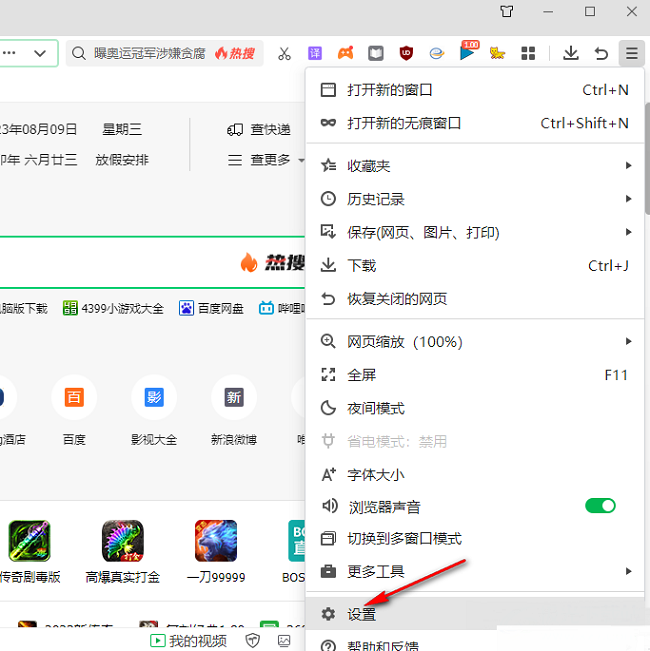Image resolution: width=650 pixels, height=651 pixels.
Task: Click the hot search input field
Action: click(164, 53)
